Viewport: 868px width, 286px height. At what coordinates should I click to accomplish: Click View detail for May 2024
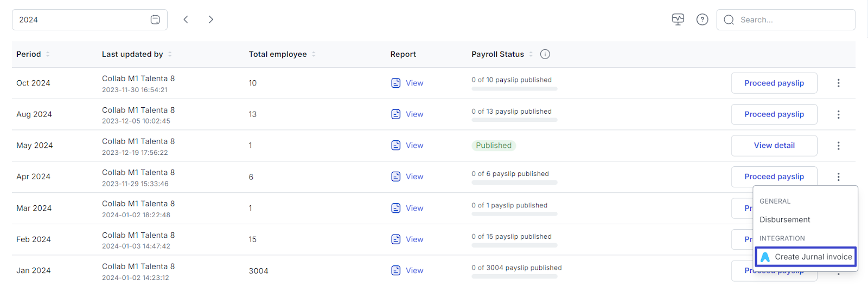click(x=774, y=145)
